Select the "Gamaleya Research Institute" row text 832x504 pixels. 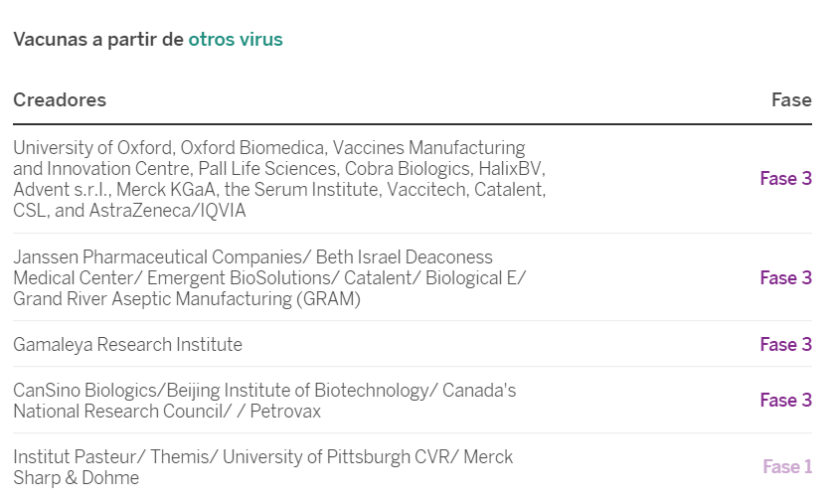pyautogui.click(x=127, y=345)
